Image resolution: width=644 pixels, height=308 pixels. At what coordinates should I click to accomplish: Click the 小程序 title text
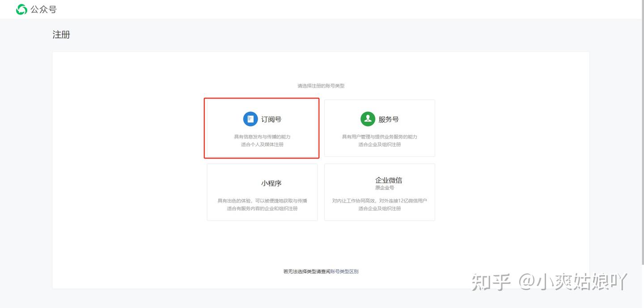pos(271,183)
